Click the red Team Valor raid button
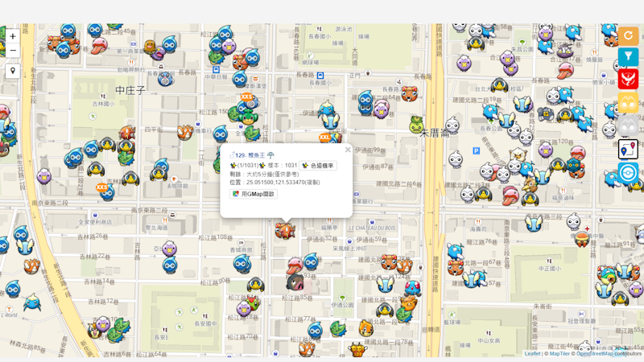644x362 pixels. [628, 79]
